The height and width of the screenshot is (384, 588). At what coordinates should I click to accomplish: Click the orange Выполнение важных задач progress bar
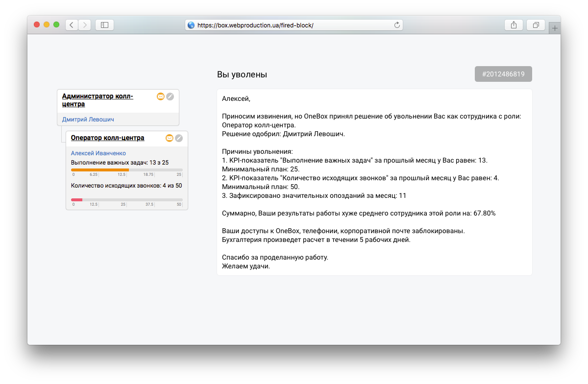(100, 170)
